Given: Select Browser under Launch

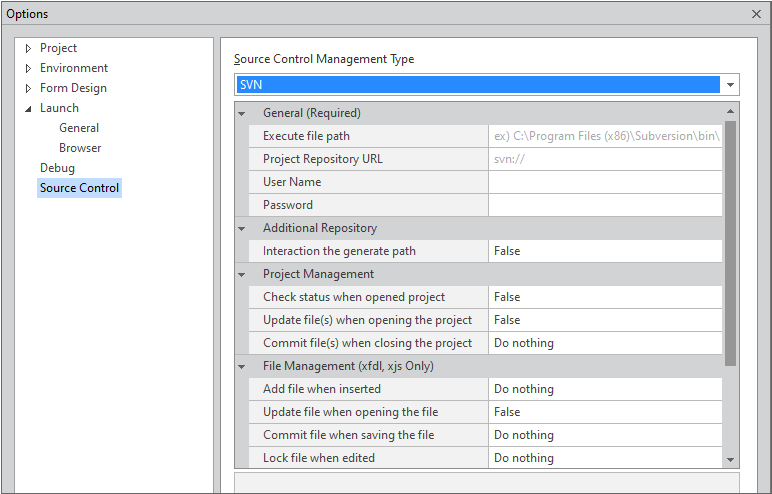Looking at the screenshot, I should pos(80,148).
